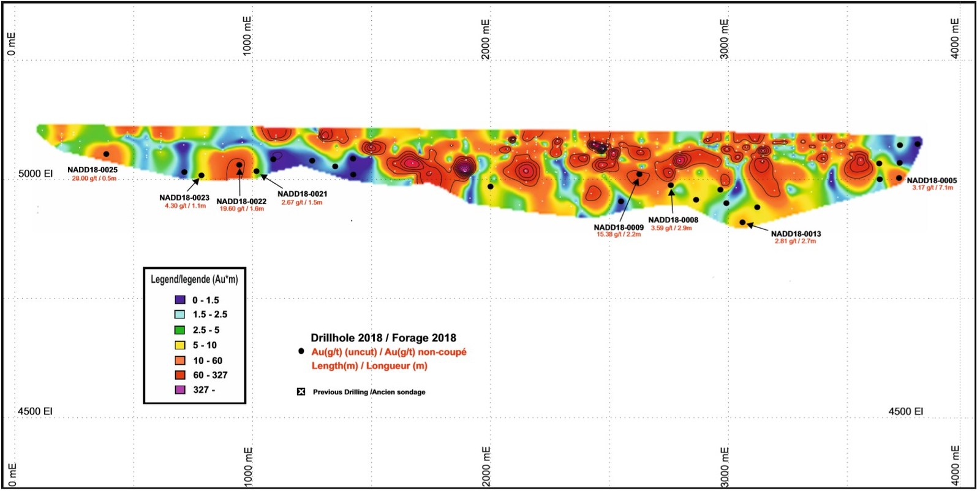Screen dimensions: 980x491
Task: Select the NADD18-0025 drillhole label
Action: (x=92, y=170)
